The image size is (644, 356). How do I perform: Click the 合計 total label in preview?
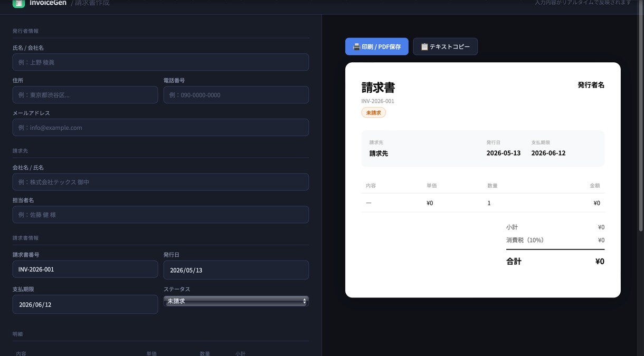click(514, 261)
